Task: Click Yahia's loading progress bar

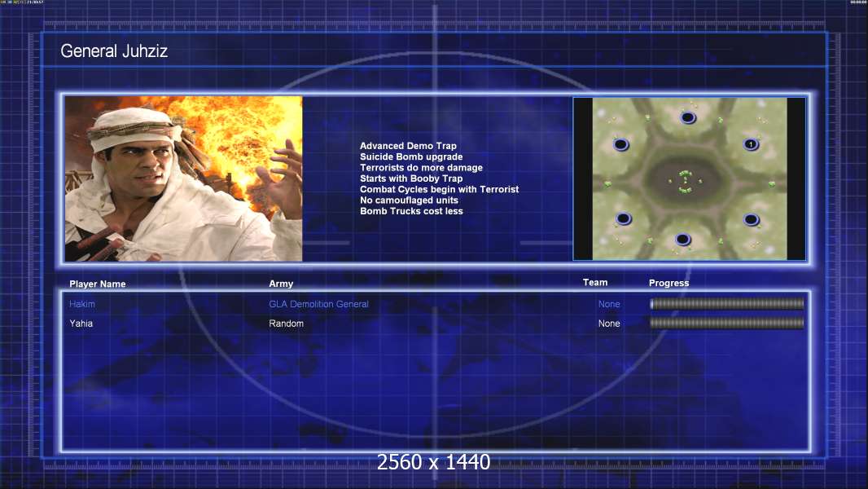Action: (726, 324)
